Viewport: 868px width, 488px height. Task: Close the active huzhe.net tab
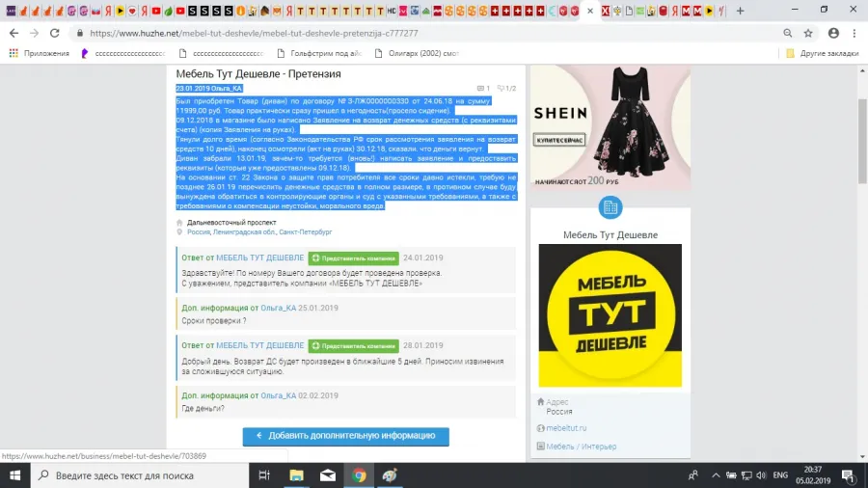590,11
